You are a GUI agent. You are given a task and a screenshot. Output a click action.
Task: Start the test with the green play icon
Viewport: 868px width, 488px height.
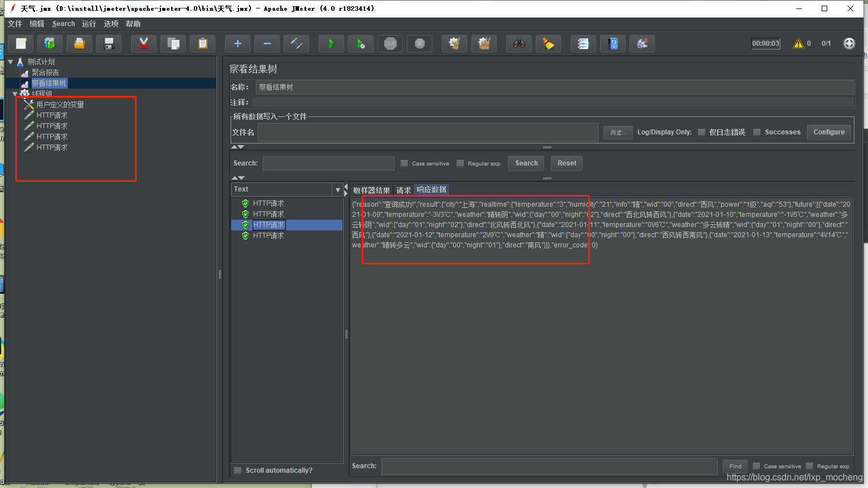332,43
